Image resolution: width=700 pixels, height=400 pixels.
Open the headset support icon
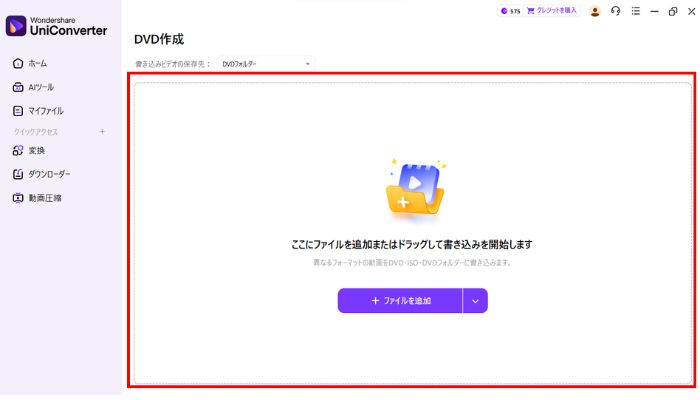tap(616, 11)
